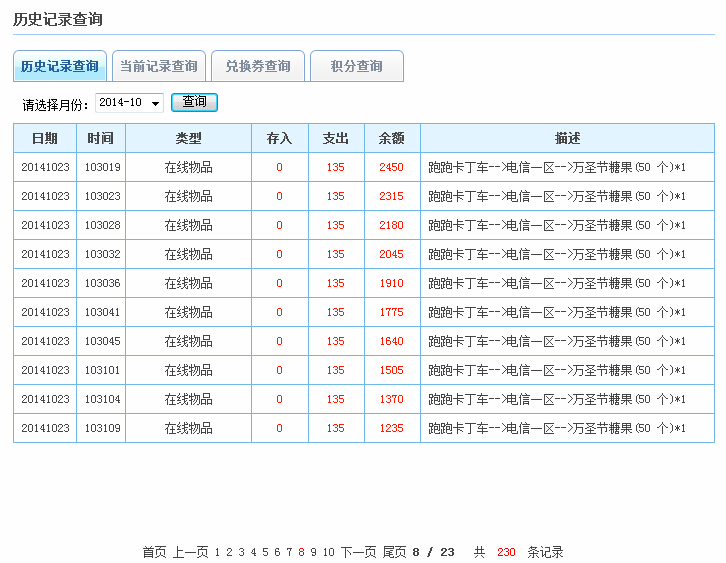
Task: Open the 积分查询 tab
Action: [357, 66]
